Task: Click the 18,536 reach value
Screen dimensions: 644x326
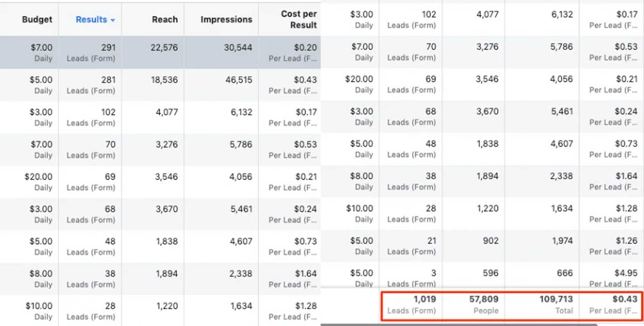Action: 164,80
